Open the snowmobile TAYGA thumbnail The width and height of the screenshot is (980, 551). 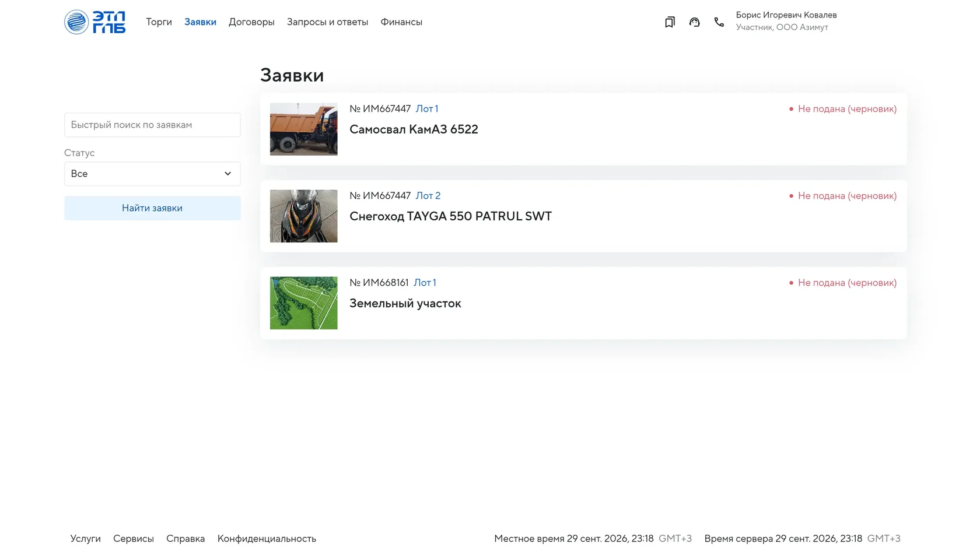(303, 216)
